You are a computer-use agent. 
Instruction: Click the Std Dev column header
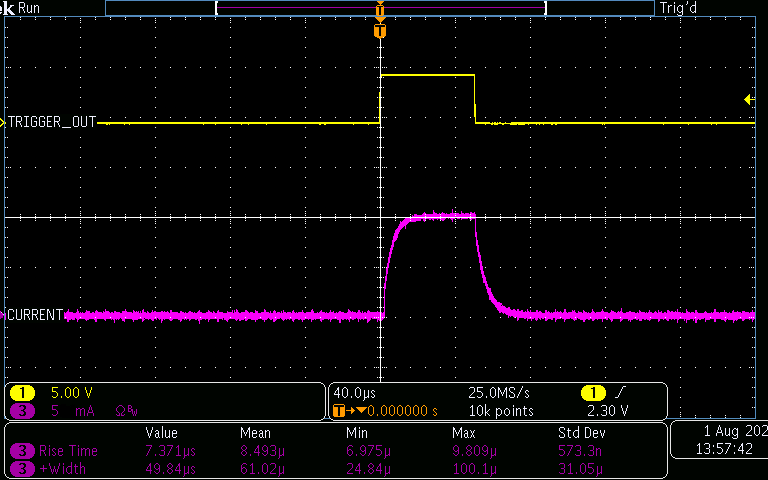582,433
